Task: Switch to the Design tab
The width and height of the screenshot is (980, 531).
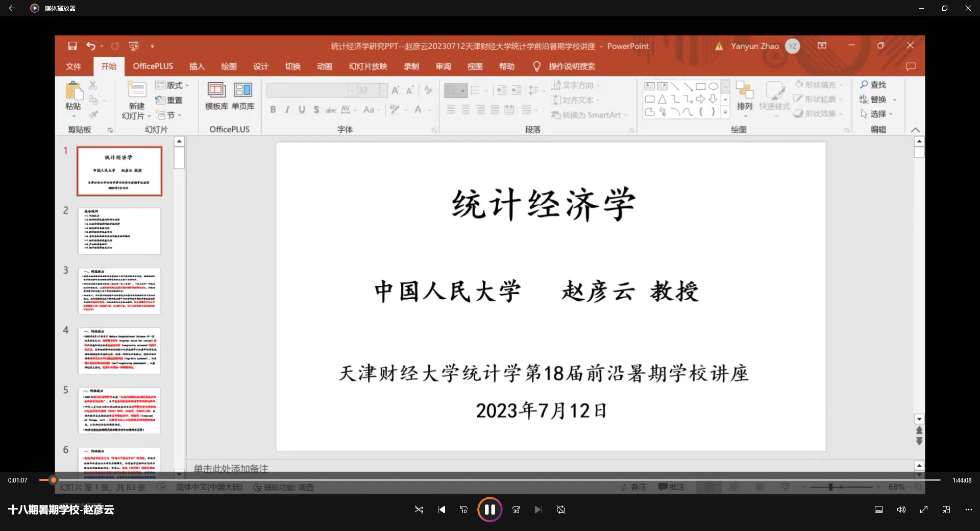Action: click(x=261, y=66)
